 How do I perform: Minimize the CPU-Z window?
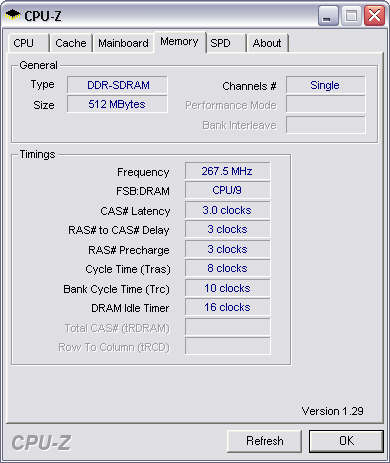328,16
